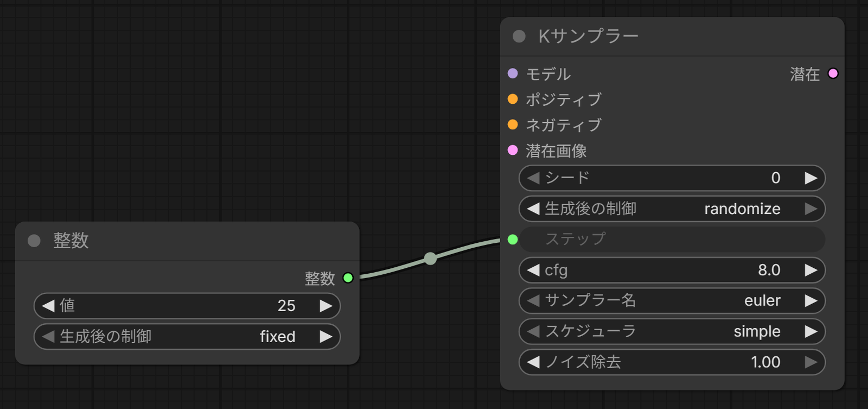Click the 潜在画像 input socket
The height and width of the screenshot is (409, 868).
[x=513, y=150]
